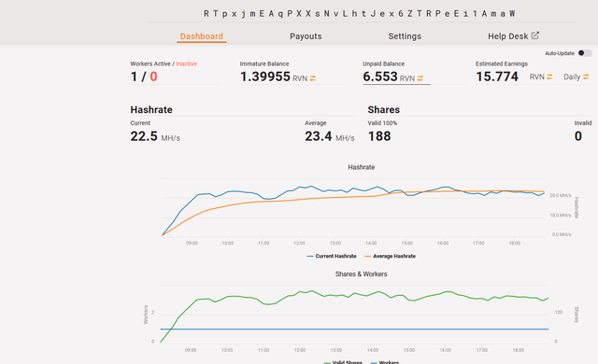Click the invalid shares count 0
This screenshot has width=598, height=364.
pyautogui.click(x=578, y=136)
